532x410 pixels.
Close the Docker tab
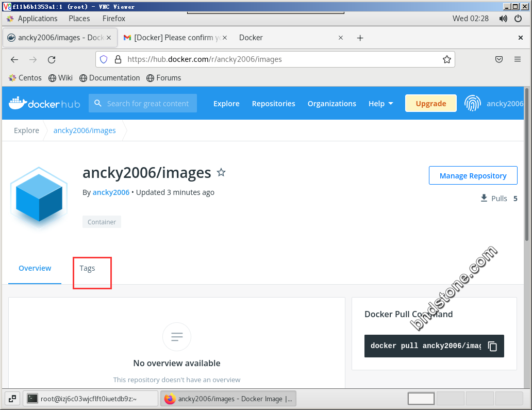pyautogui.click(x=341, y=38)
